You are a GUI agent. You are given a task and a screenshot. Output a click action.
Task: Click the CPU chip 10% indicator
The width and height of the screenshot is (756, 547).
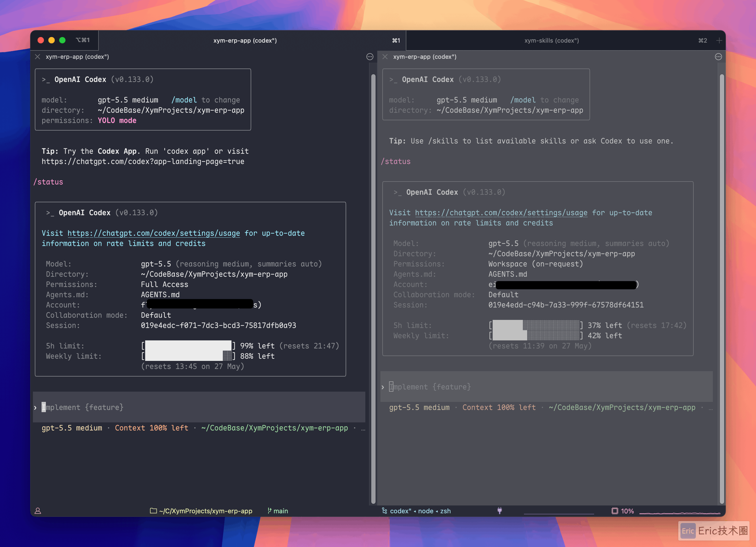[x=622, y=511]
